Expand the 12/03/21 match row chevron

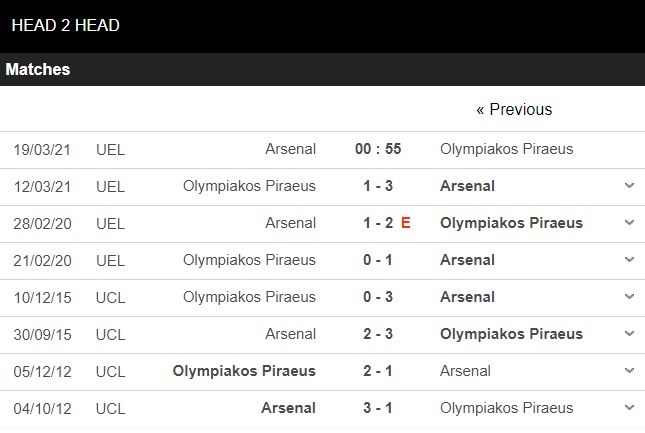click(x=629, y=186)
